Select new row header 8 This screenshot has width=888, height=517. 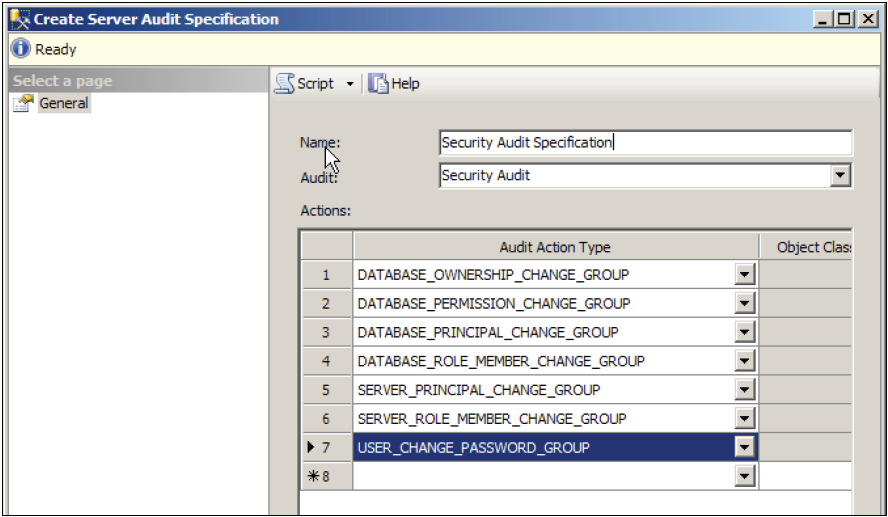[326, 476]
